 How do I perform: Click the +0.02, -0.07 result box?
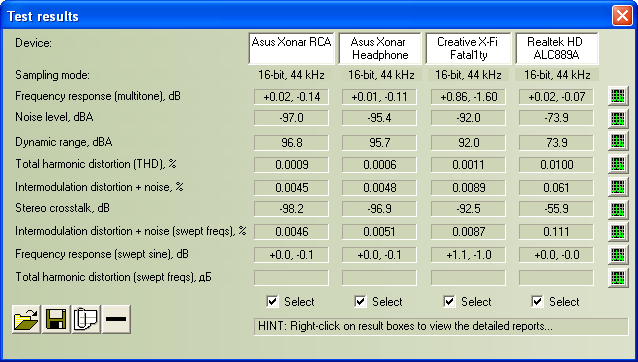coord(556,97)
